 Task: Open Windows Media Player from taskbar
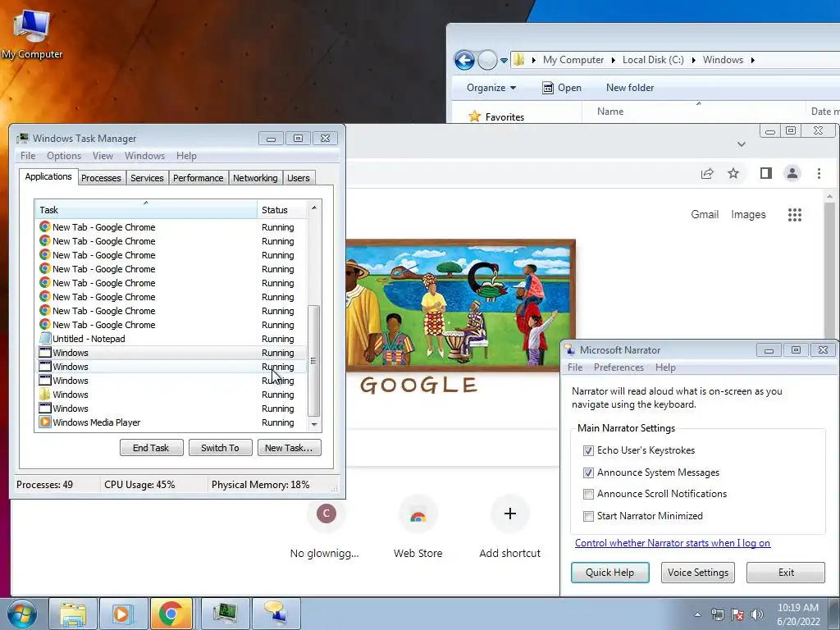[122, 614]
